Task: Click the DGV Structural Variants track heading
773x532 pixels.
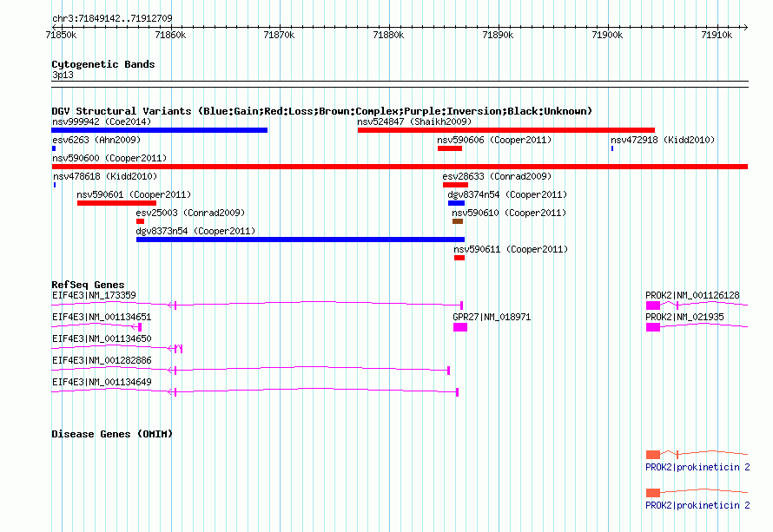Action: tap(322, 111)
